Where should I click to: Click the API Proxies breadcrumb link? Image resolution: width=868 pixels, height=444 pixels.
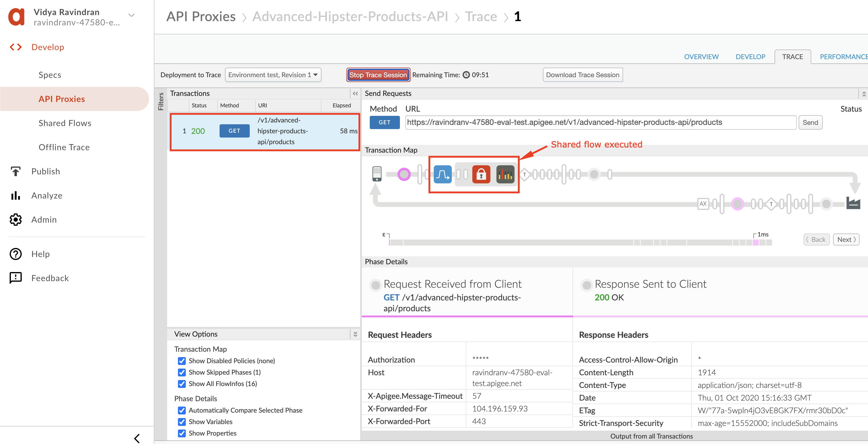pyautogui.click(x=201, y=17)
